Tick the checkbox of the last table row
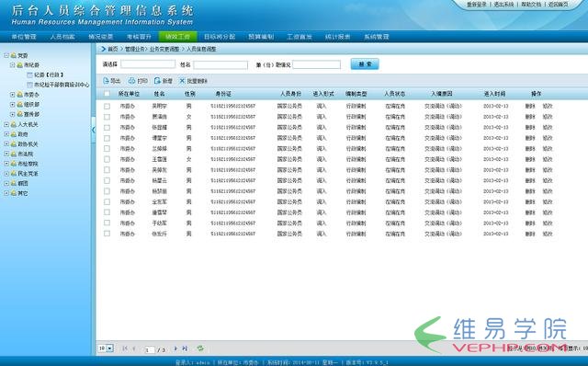 [107, 234]
